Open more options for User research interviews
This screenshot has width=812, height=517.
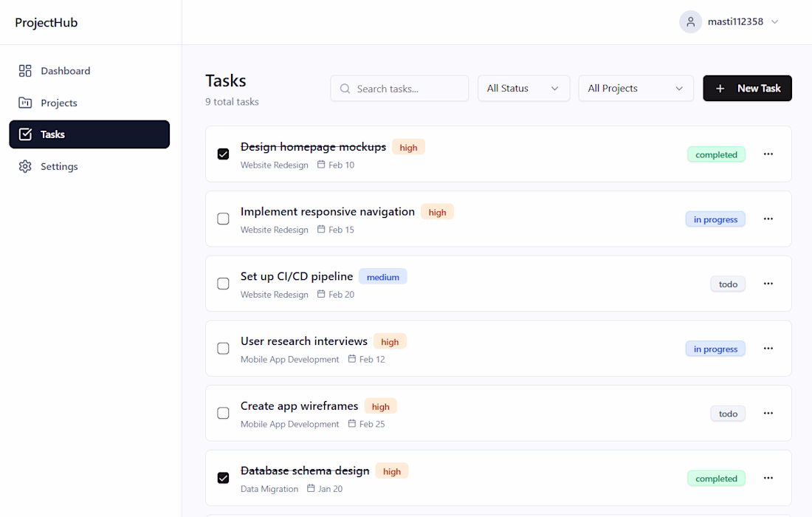point(768,349)
